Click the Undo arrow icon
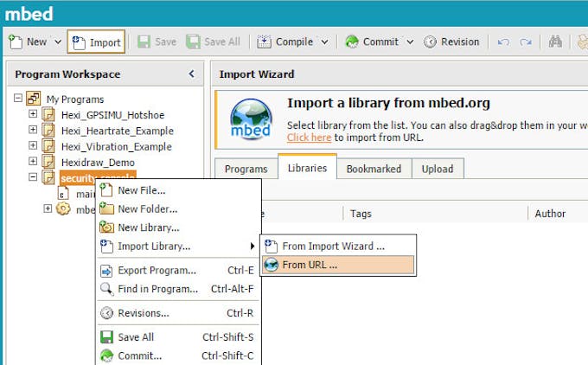Image resolution: width=588 pixels, height=365 pixels. [x=503, y=42]
